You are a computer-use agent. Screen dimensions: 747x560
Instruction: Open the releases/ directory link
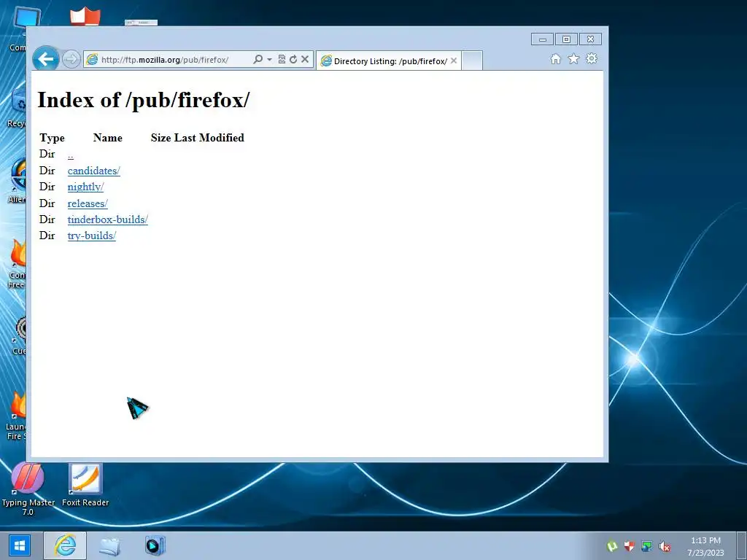(88, 204)
